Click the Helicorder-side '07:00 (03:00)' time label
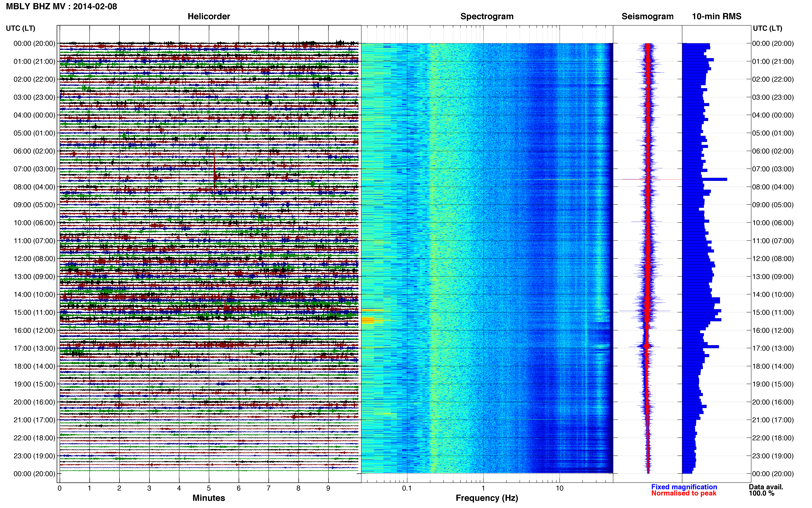This screenshot has width=812, height=508. tap(34, 169)
